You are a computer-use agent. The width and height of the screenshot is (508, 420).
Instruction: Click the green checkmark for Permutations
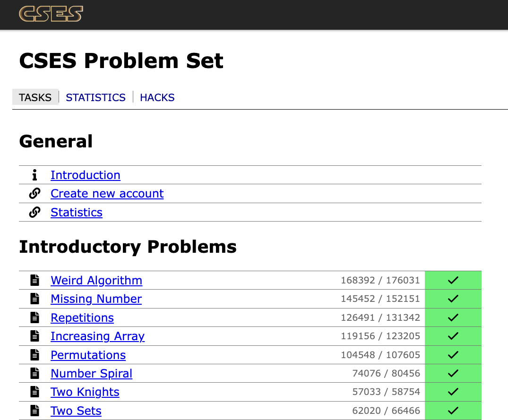(453, 355)
